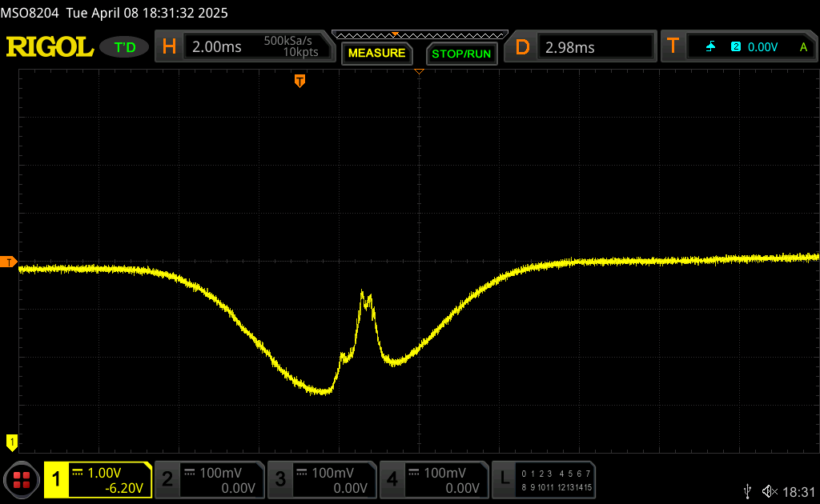Open the red grid function navigation icon

[22, 480]
